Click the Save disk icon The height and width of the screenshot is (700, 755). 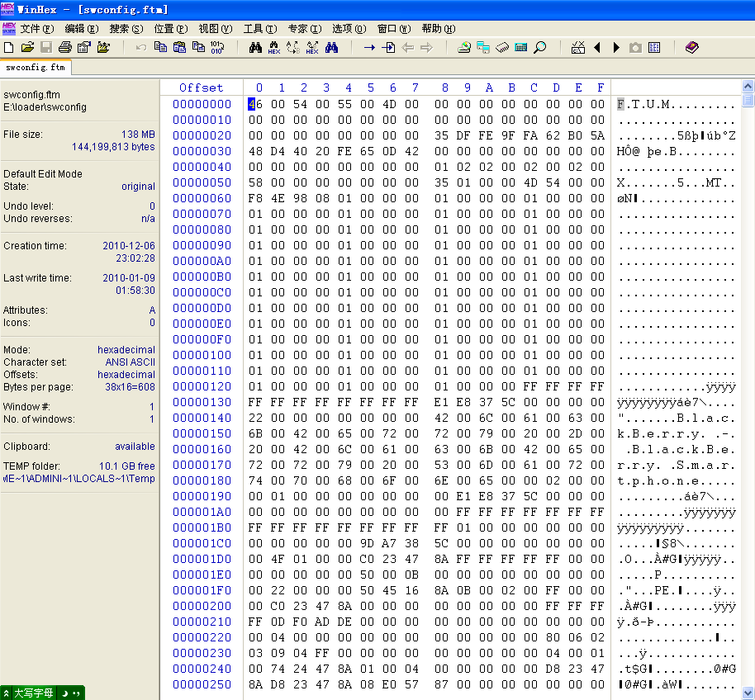tap(46, 47)
